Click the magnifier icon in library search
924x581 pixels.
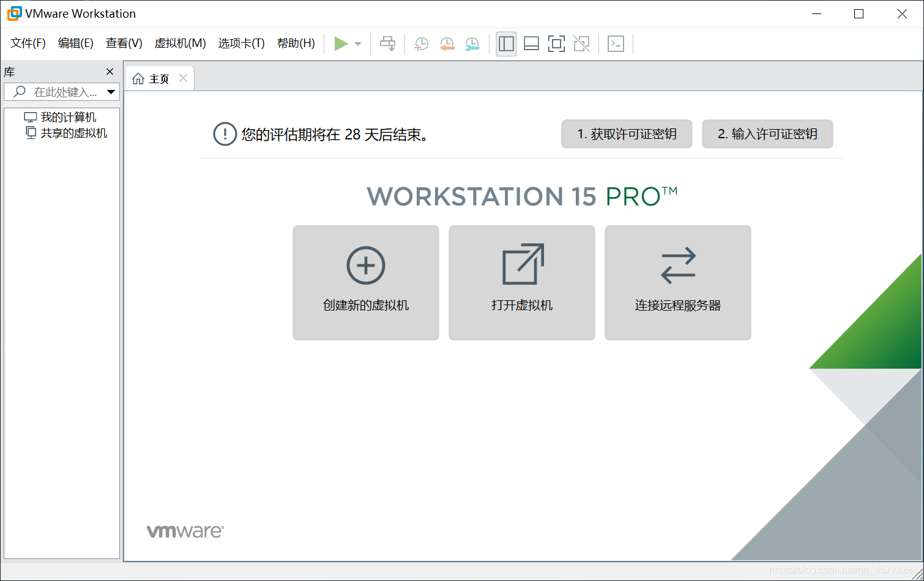tap(20, 92)
